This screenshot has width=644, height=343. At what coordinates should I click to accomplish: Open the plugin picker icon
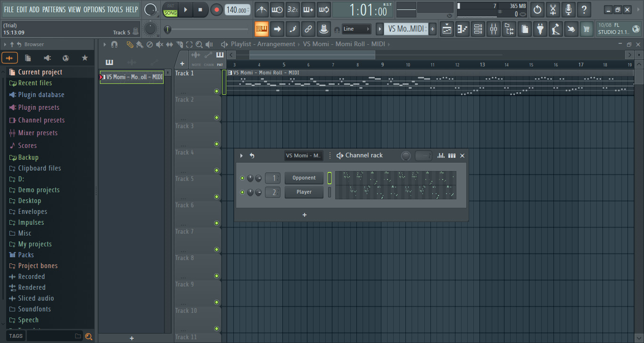(540, 29)
